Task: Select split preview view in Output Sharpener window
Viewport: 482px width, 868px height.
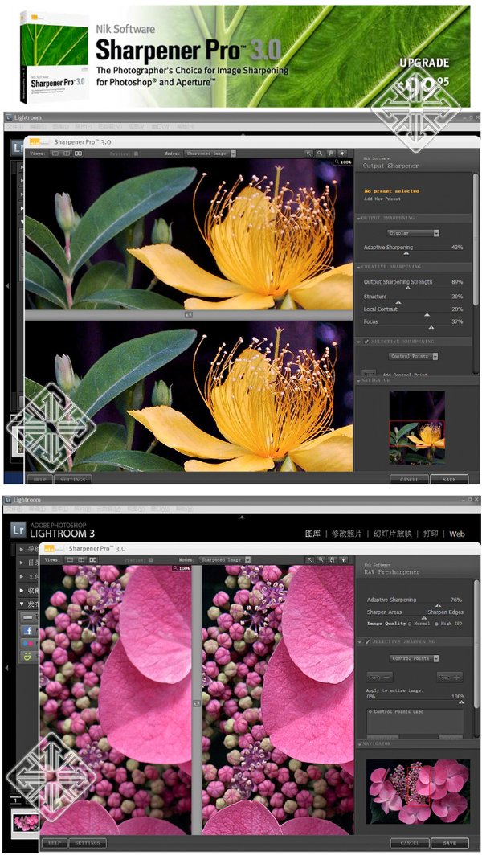Action: coord(67,154)
